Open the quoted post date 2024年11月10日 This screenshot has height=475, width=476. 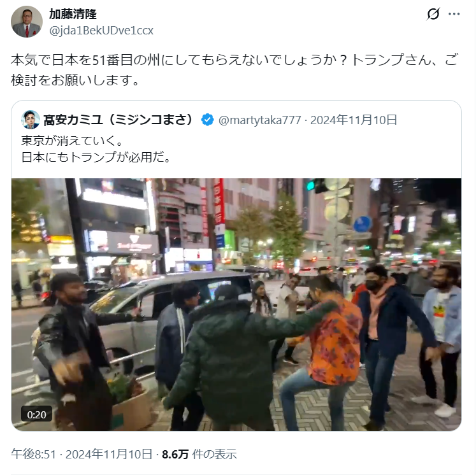point(354,120)
